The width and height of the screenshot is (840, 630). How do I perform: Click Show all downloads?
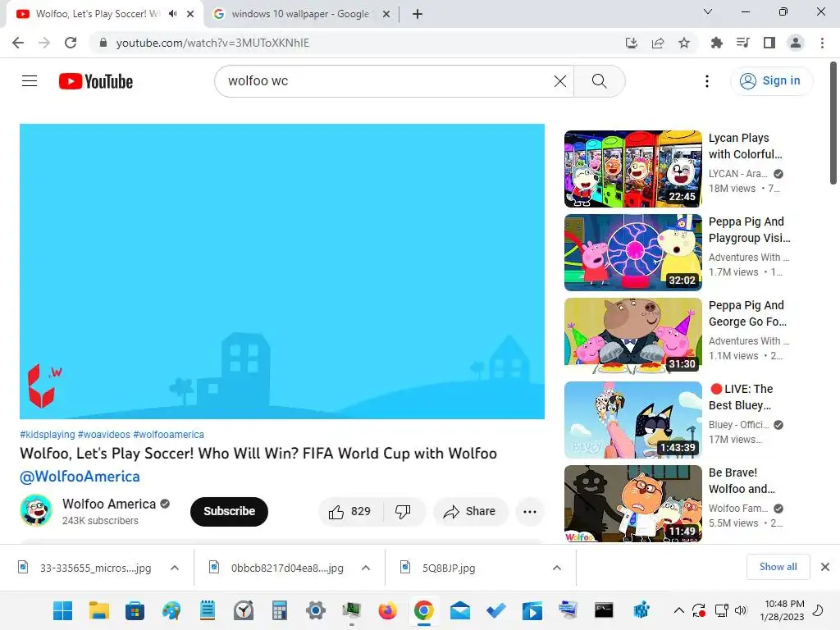[x=778, y=567]
